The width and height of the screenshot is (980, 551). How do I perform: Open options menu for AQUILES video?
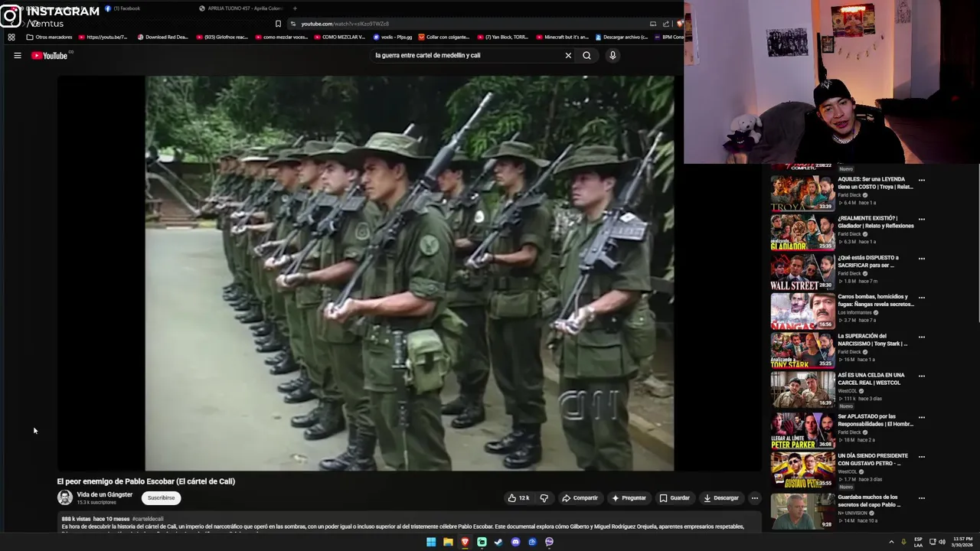pos(922,181)
